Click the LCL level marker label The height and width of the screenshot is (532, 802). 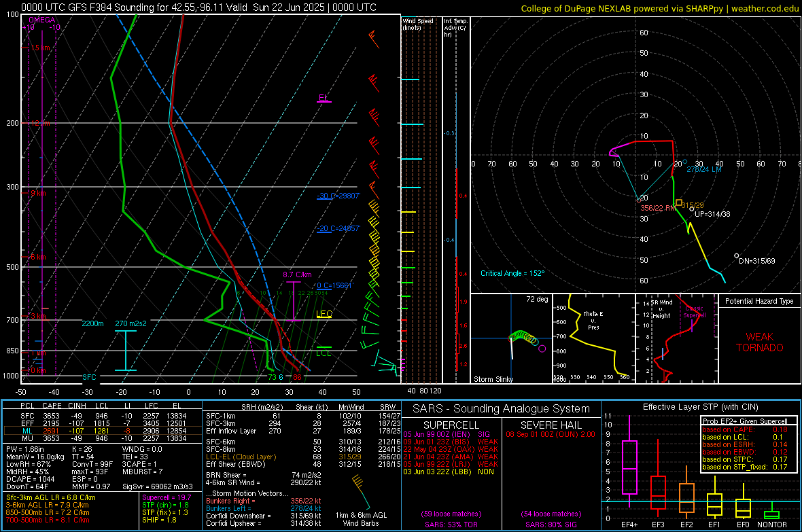pyautogui.click(x=324, y=353)
